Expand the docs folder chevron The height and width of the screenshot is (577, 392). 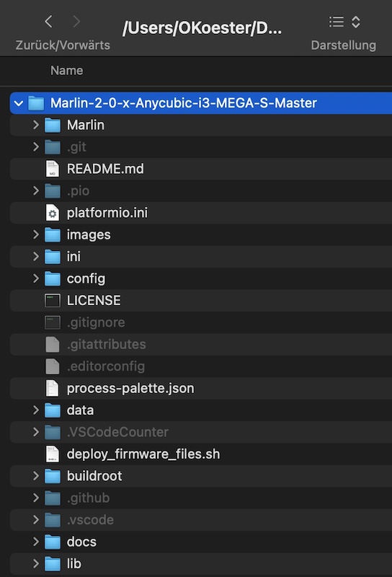pos(36,542)
